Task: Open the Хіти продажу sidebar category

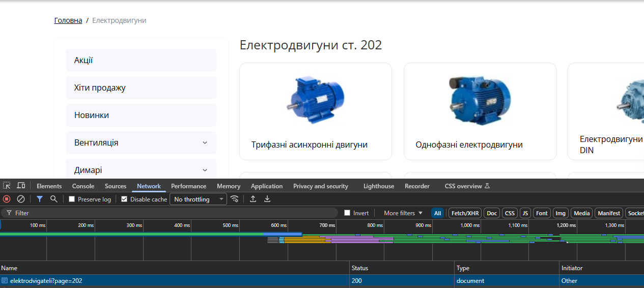Action: [x=141, y=88]
